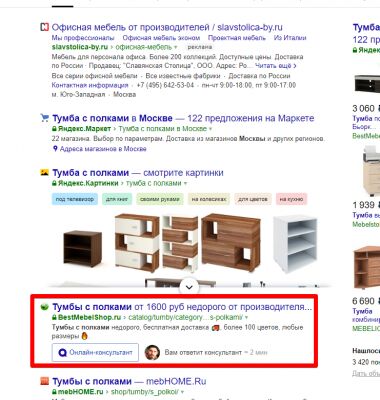Expand image gallery with chevron down button
Viewport: 380px width, 400px height.
(x=189, y=287)
